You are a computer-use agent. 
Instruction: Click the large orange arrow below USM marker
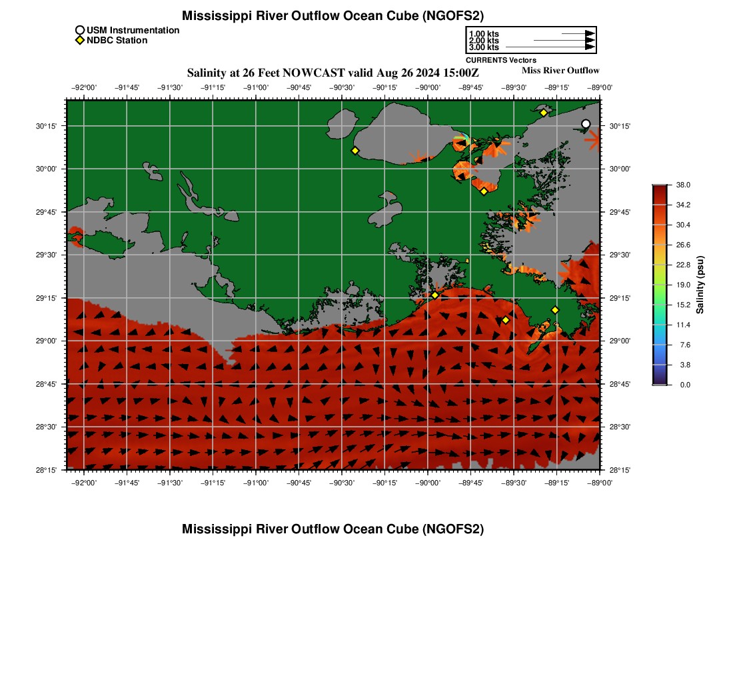point(592,139)
